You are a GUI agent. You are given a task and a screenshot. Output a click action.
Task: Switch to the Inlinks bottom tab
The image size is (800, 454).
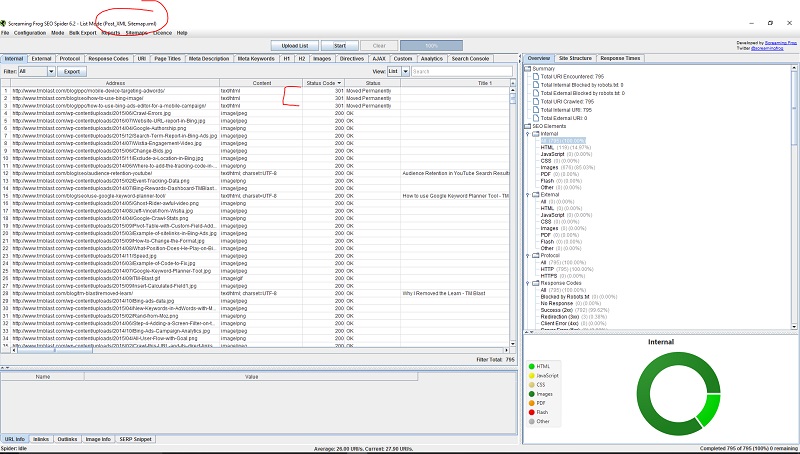click(x=41, y=439)
